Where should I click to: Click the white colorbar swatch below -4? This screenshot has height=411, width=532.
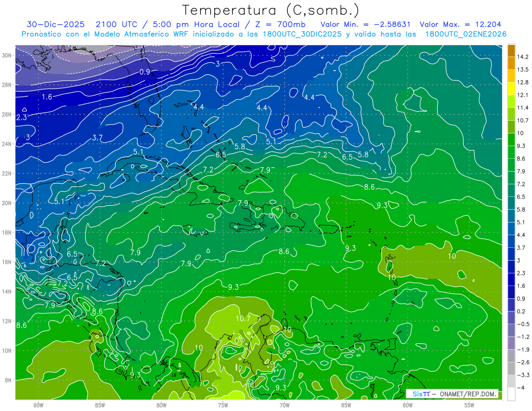pos(511,394)
